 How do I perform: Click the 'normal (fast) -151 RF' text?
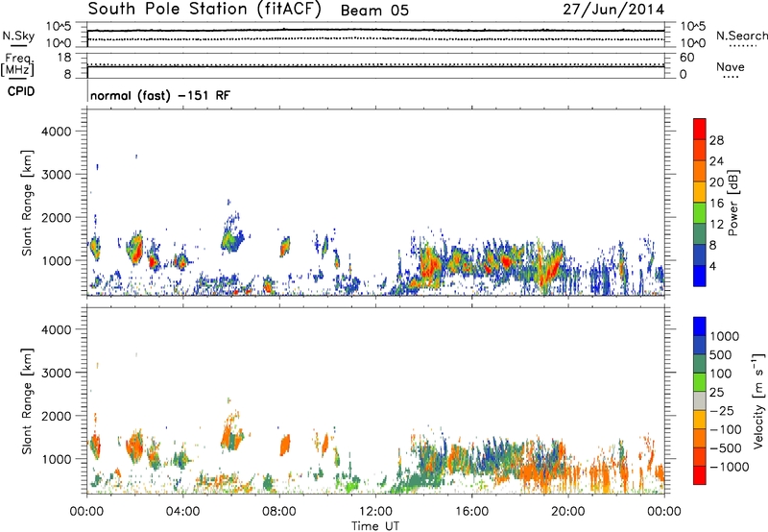(x=159, y=95)
